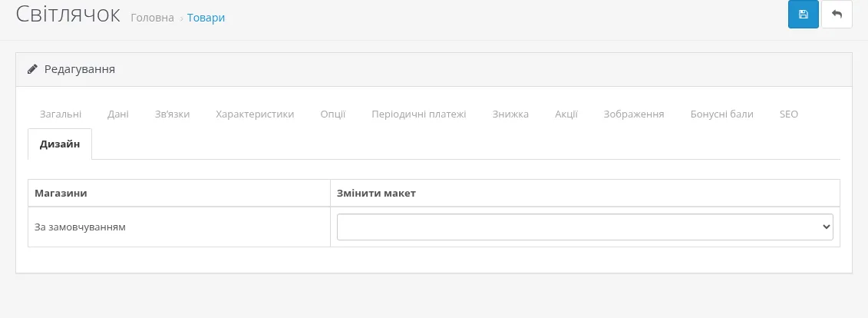The width and height of the screenshot is (868, 318).
Task: Click the pencil icon beside Редагування
Action: (x=33, y=69)
